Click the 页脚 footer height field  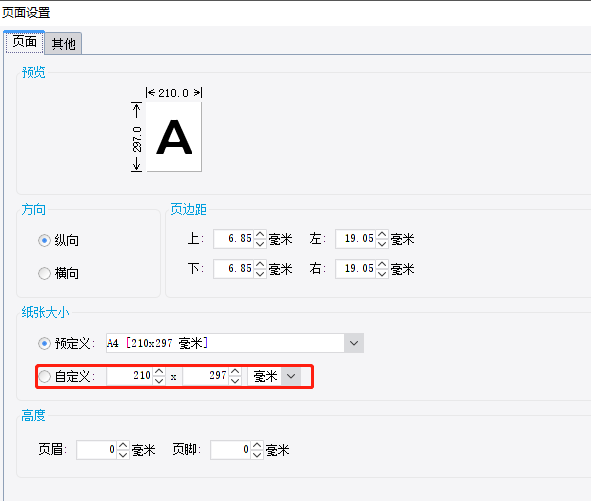tap(231, 450)
